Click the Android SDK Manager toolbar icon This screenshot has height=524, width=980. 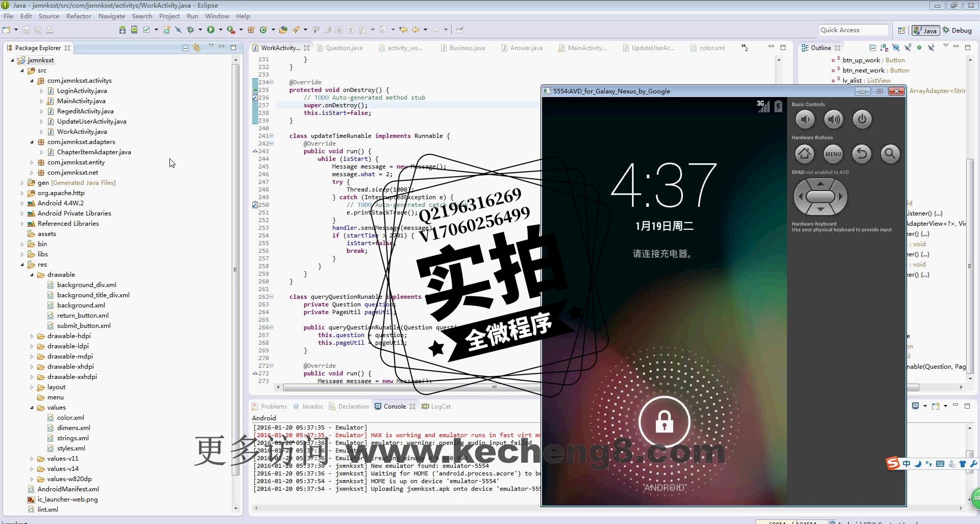click(x=122, y=30)
